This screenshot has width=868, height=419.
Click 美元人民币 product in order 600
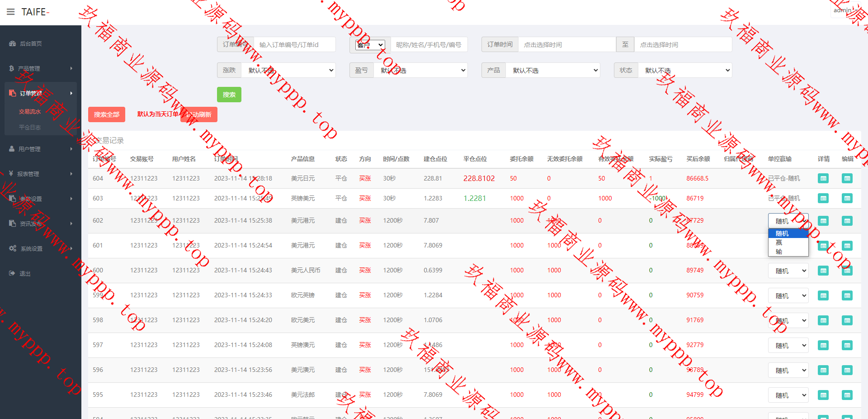[306, 270]
